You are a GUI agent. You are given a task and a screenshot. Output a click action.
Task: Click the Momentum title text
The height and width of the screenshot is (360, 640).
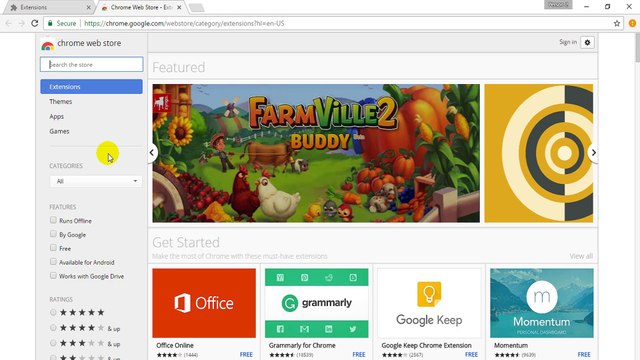tap(511, 345)
